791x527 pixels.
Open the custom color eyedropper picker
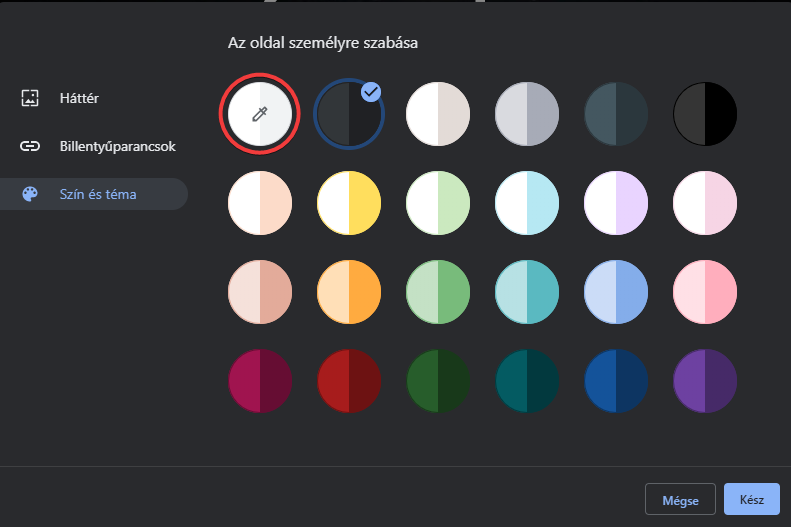260,114
